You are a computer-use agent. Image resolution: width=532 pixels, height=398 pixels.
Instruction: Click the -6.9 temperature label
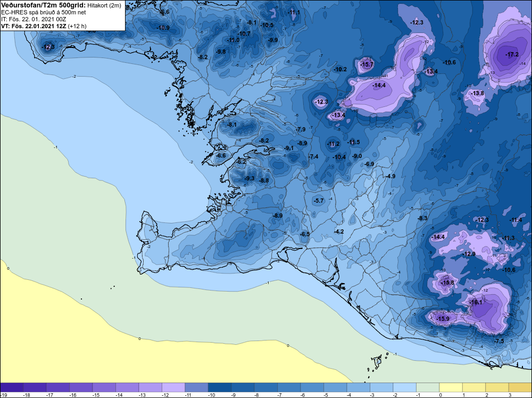tap(369, 164)
